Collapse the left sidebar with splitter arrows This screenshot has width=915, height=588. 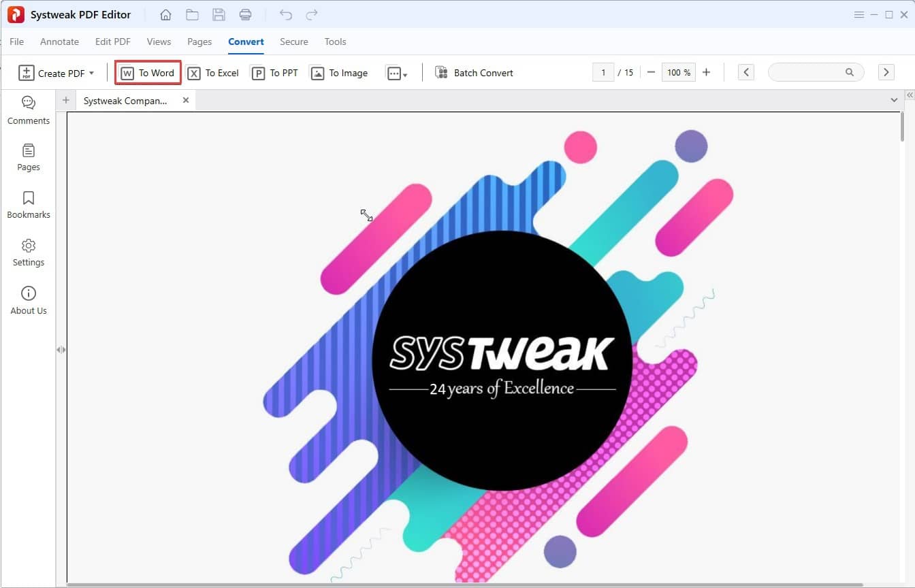61,349
